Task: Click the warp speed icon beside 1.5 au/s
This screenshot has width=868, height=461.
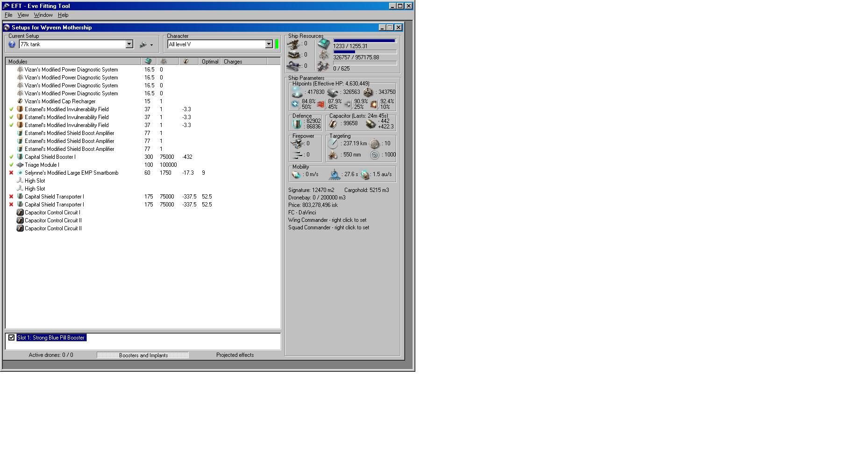Action: (365, 175)
